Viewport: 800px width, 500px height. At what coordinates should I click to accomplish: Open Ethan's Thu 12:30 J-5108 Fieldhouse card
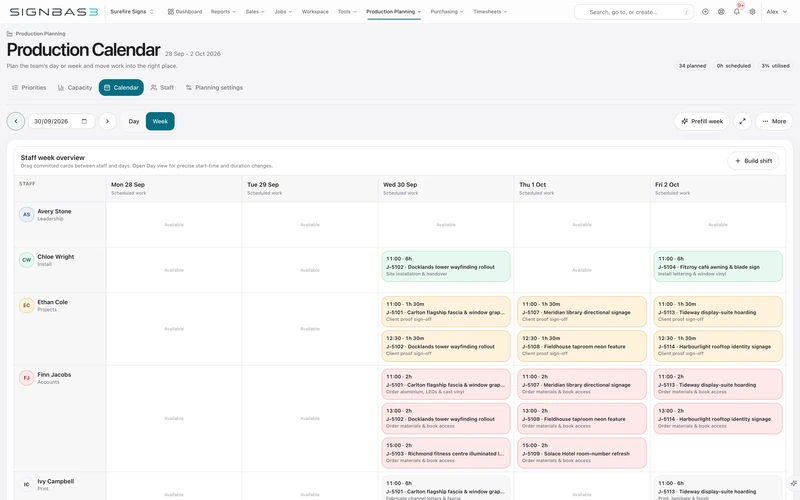(582, 346)
